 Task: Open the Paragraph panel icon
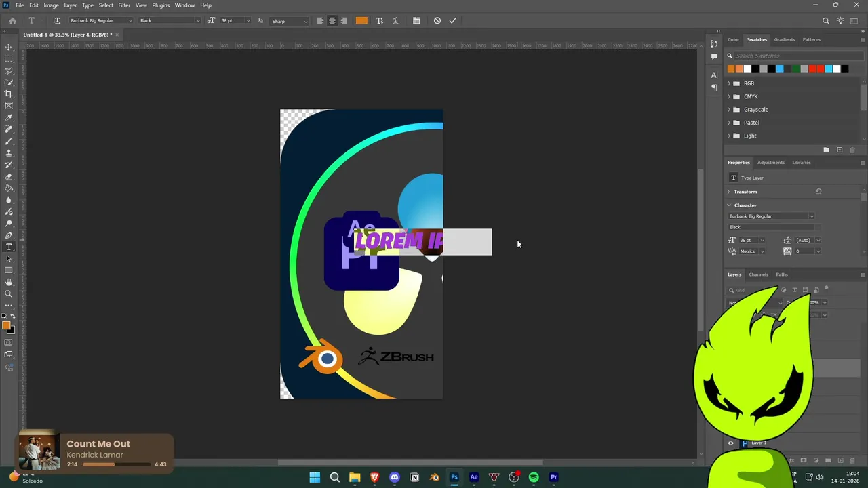click(x=714, y=87)
